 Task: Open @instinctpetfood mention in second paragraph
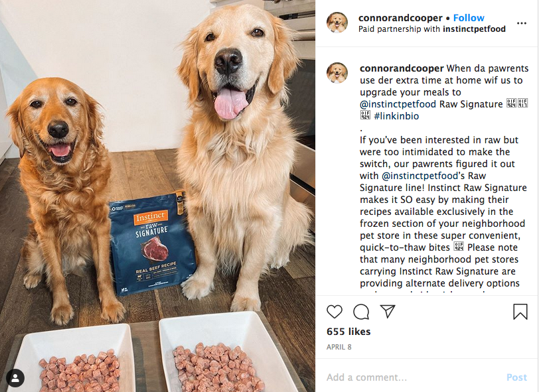420,176
